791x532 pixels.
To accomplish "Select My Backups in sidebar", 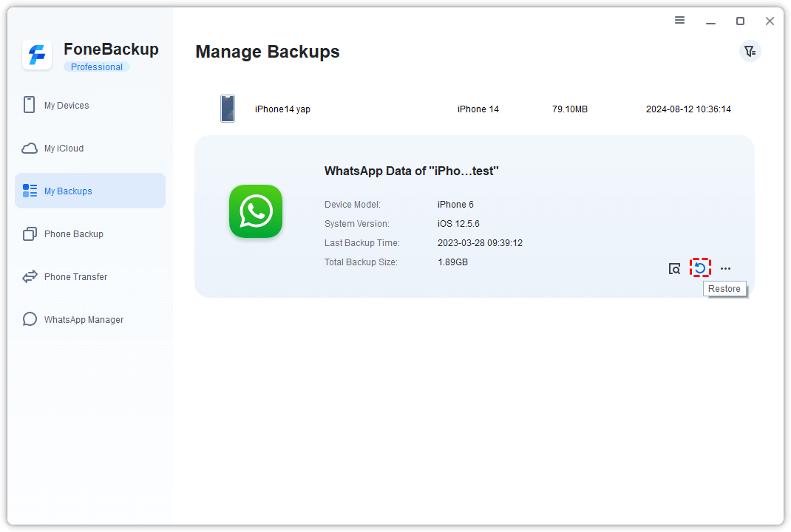I will pos(68,191).
